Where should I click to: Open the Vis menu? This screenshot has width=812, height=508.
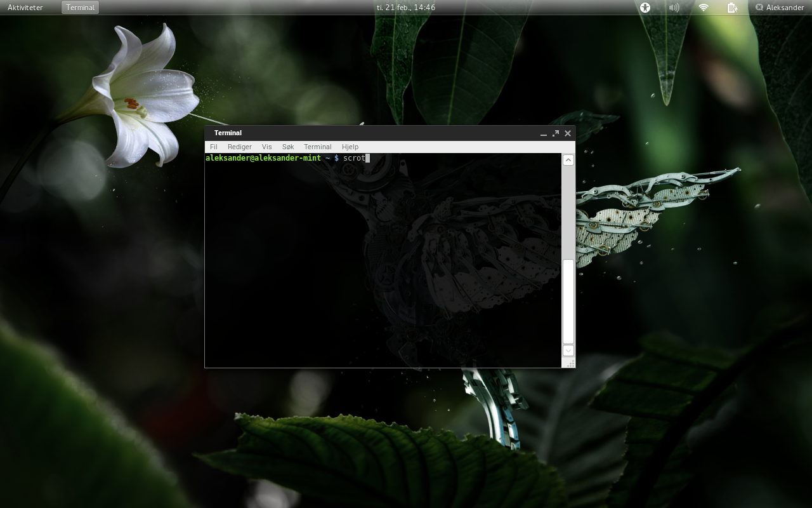click(x=267, y=147)
